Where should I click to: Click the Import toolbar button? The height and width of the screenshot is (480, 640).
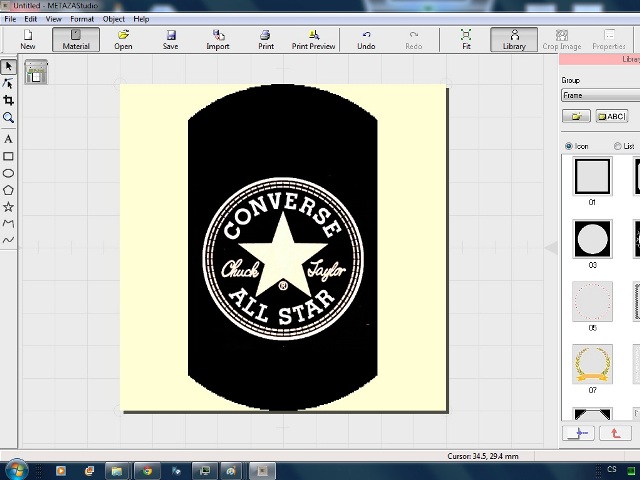(218, 40)
